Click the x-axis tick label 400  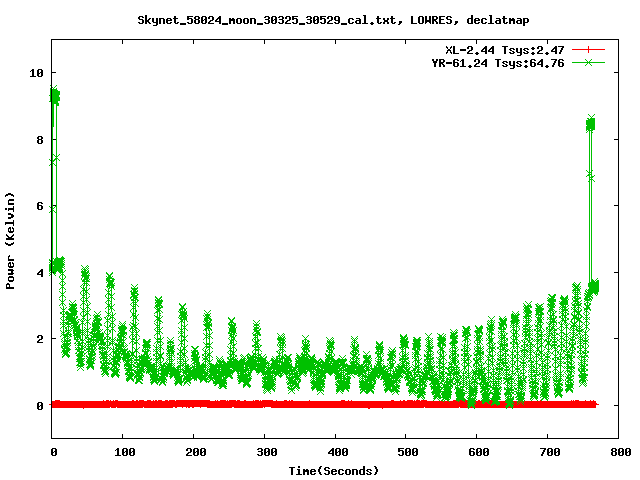338,452
